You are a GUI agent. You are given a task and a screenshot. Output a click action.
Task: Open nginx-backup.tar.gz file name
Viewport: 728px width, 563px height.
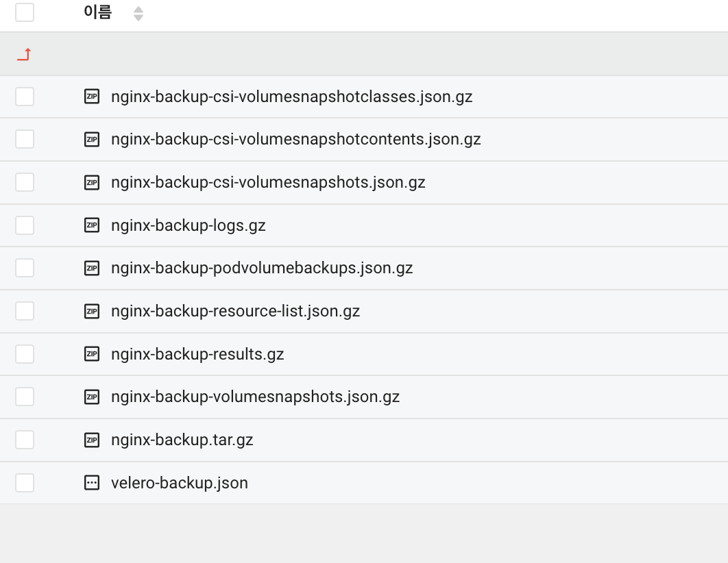(x=182, y=440)
